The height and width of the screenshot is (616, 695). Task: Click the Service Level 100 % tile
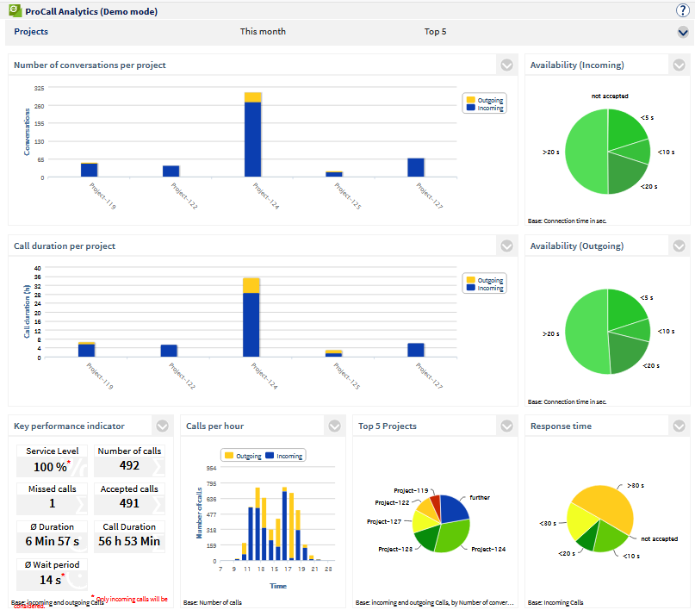(x=53, y=461)
